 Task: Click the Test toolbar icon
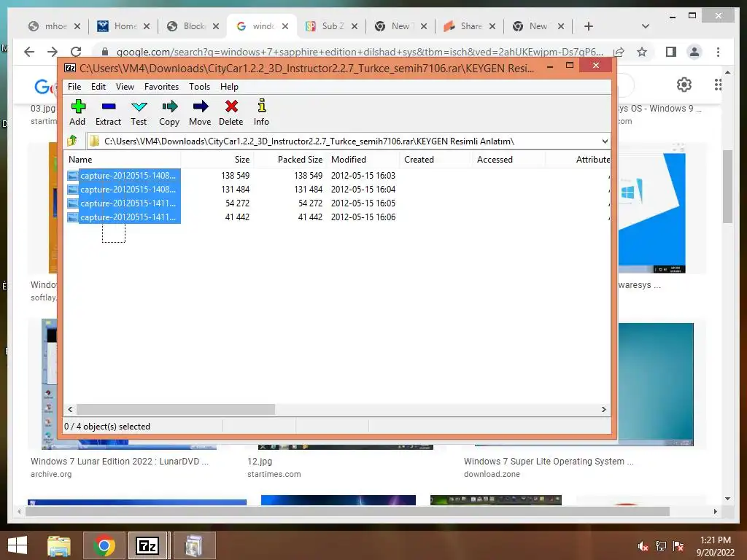[x=139, y=112]
